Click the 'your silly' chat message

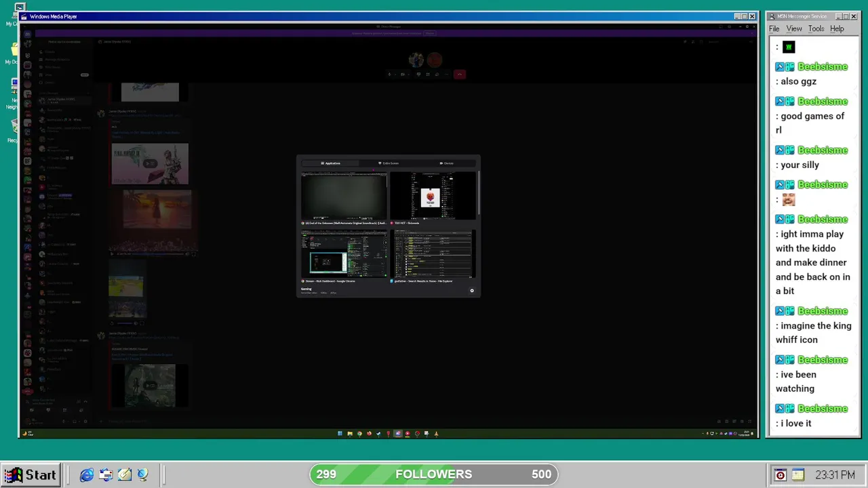click(800, 165)
